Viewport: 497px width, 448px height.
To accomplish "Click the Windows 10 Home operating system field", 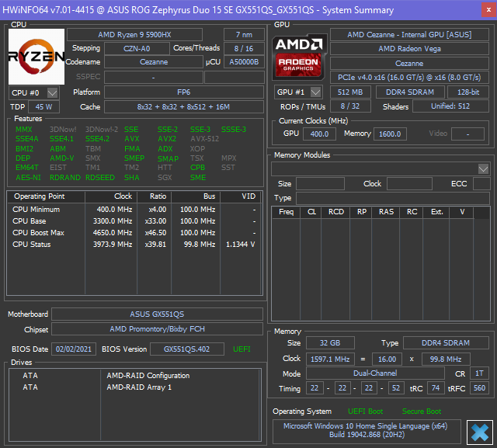I will (x=367, y=430).
